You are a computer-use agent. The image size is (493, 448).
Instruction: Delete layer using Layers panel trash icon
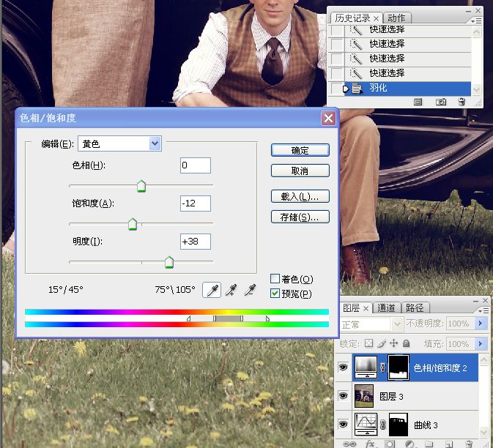tap(469, 444)
